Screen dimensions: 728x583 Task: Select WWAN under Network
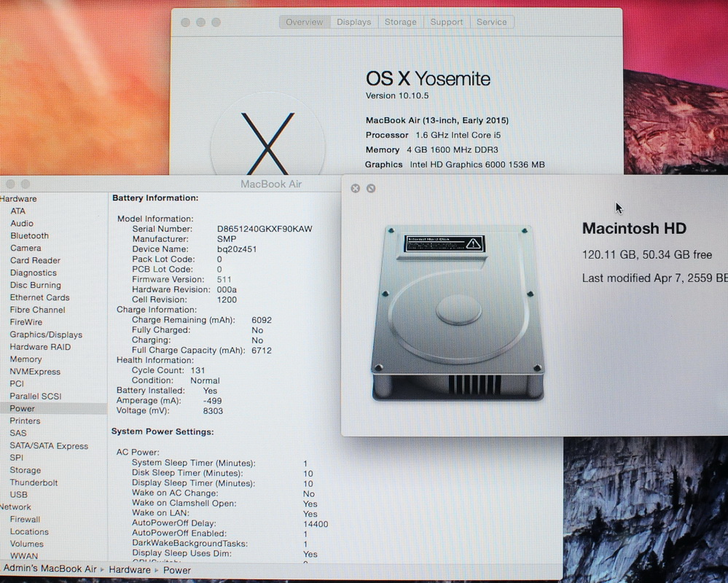[x=23, y=556]
